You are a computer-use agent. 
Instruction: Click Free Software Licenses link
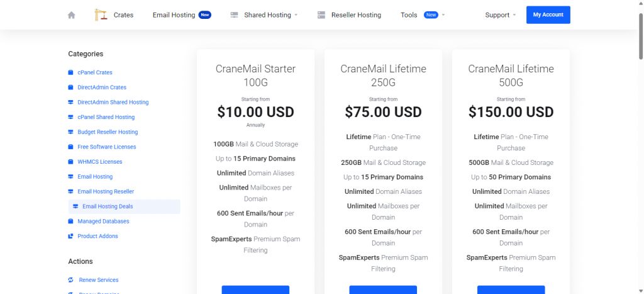point(107,147)
